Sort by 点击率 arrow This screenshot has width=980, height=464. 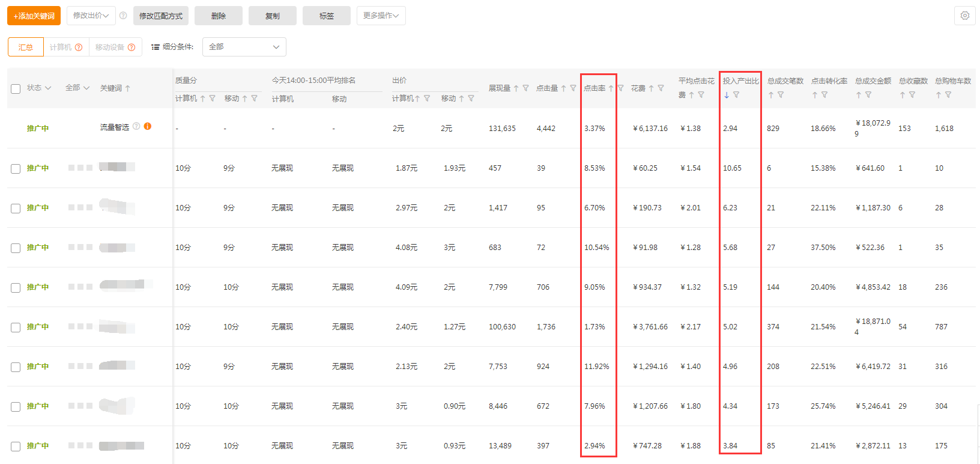611,88
